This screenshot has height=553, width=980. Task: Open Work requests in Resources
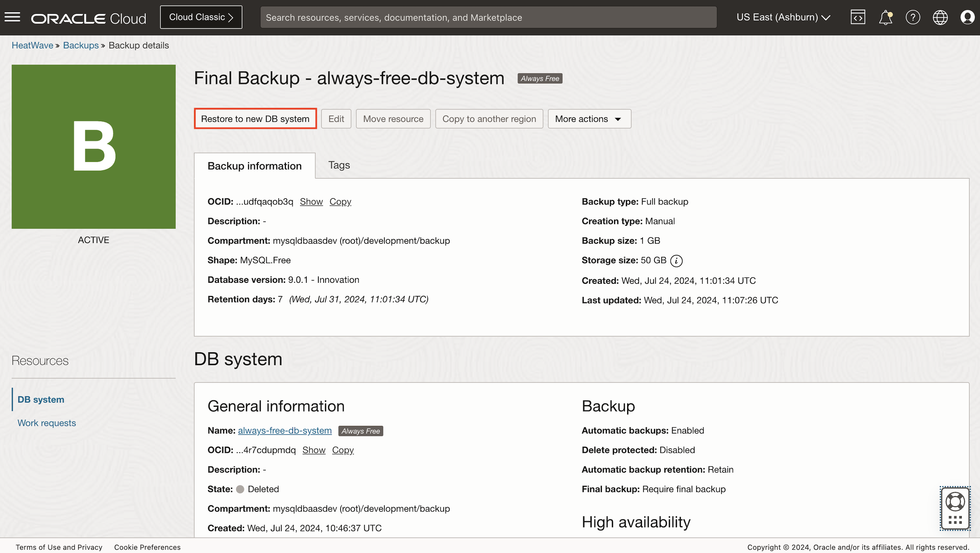click(46, 423)
